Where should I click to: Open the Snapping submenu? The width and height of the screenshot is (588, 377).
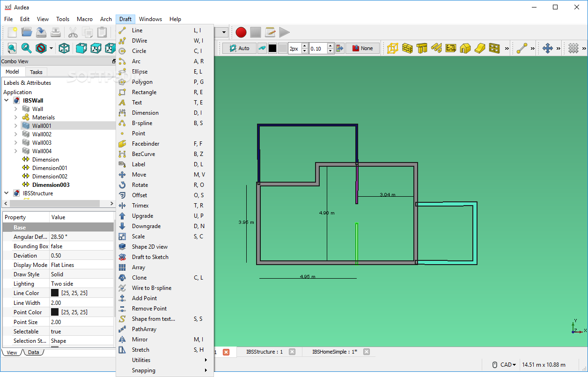pos(165,370)
